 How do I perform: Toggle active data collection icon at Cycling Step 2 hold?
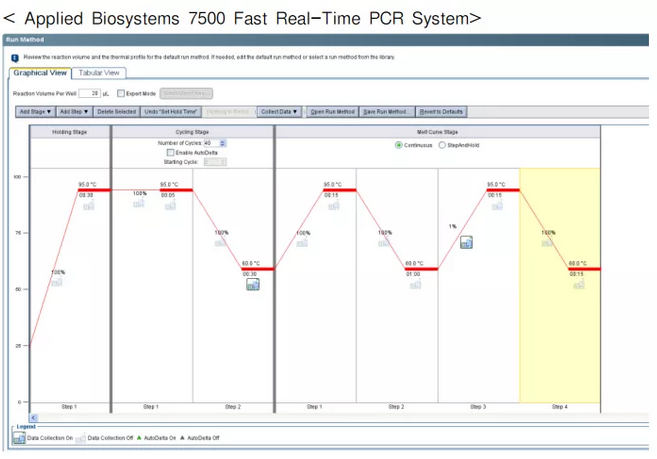[253, 285]
